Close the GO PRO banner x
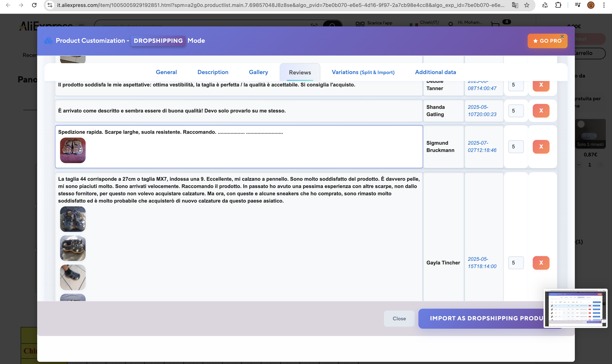The image size is (612, 364). 562,37
